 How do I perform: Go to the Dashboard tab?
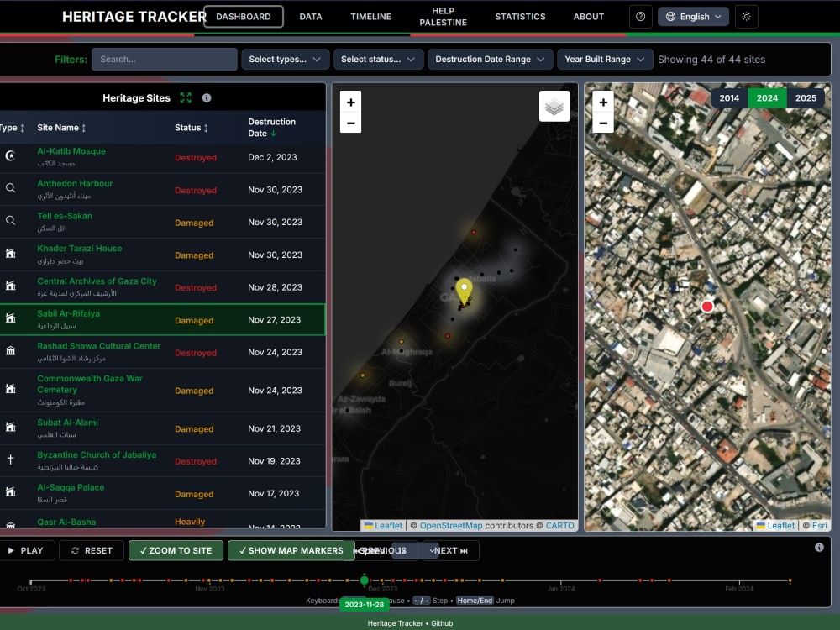point(244,17)
